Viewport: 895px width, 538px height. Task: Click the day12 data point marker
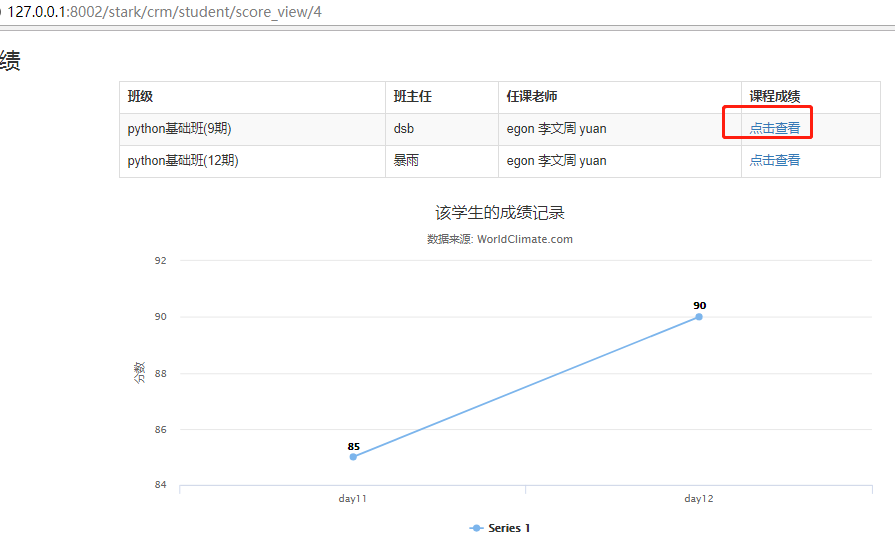pyautogui.click(x=699, y=317)
